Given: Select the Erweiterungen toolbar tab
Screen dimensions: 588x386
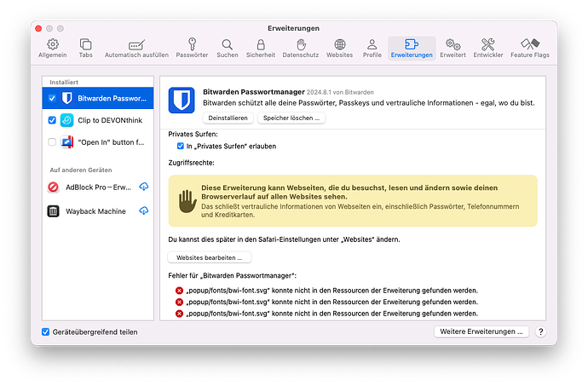Looking at the screenshot, I should pos(412,48).
